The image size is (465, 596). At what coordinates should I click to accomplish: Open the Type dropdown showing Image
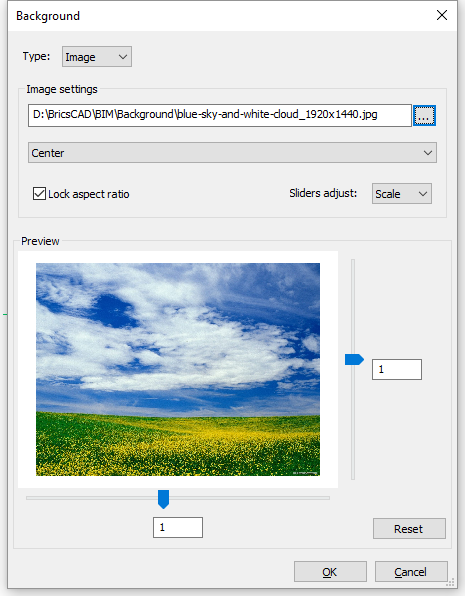click(x=97, y=57)
